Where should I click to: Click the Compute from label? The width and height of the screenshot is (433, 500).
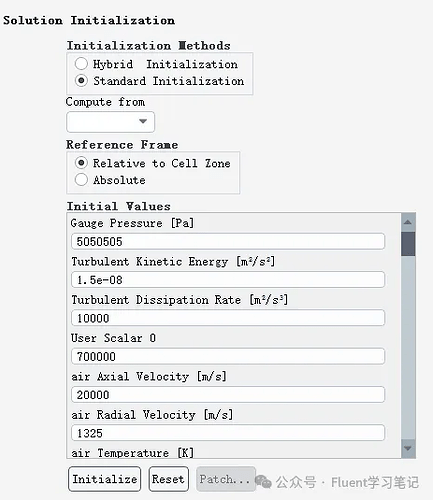[106, 102]
